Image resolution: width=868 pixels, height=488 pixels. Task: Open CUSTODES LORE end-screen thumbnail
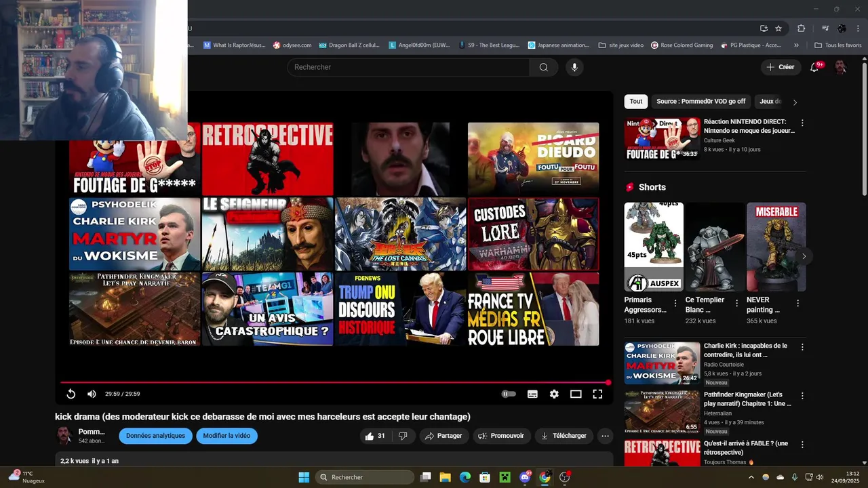(x=533, y=234)
